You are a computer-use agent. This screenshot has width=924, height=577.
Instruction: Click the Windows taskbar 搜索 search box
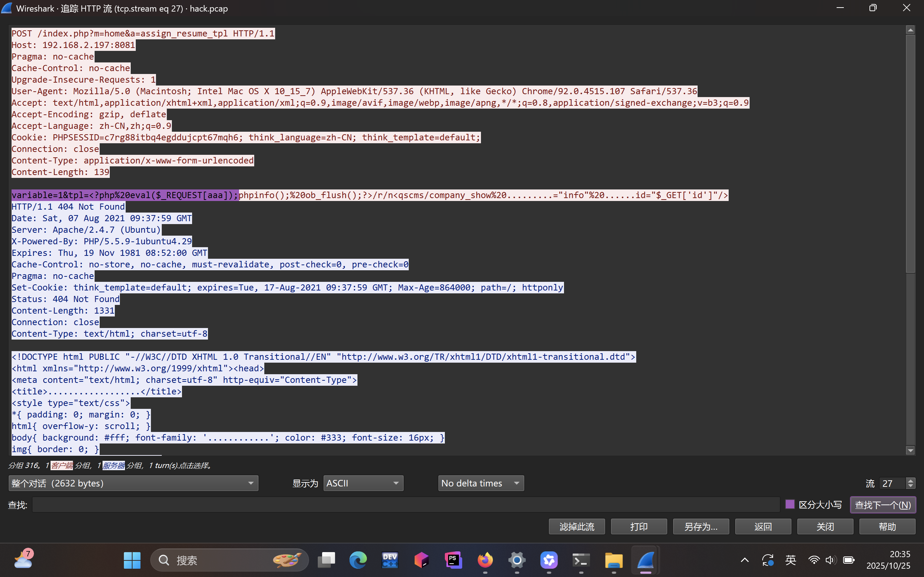click(229, 560)
